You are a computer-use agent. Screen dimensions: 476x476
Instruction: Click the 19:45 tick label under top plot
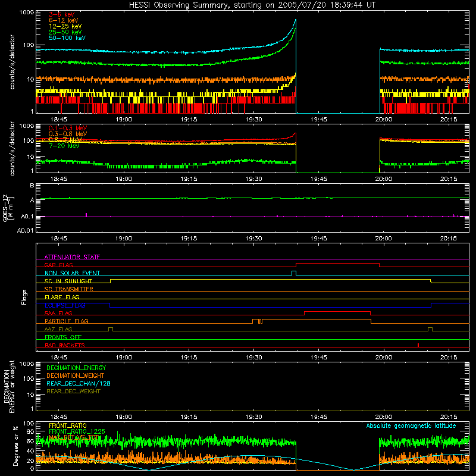[x=318, y=120]
